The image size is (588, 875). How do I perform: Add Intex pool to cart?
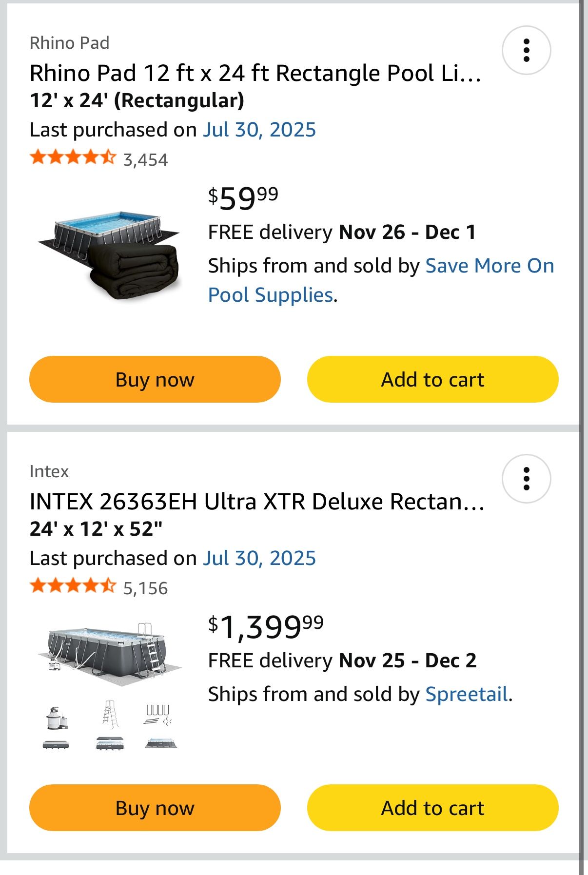click(x=432, y=808)
